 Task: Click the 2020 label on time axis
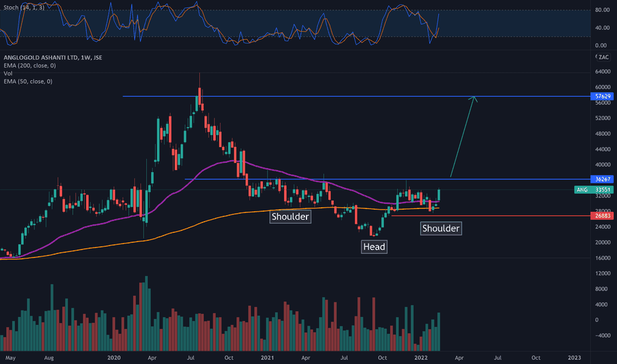point(114,357)
